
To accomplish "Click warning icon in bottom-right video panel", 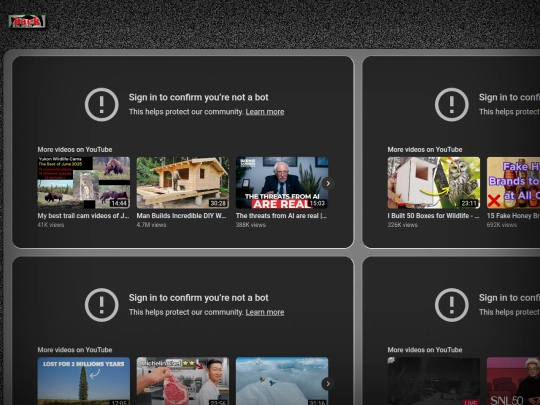I will 451,305.
